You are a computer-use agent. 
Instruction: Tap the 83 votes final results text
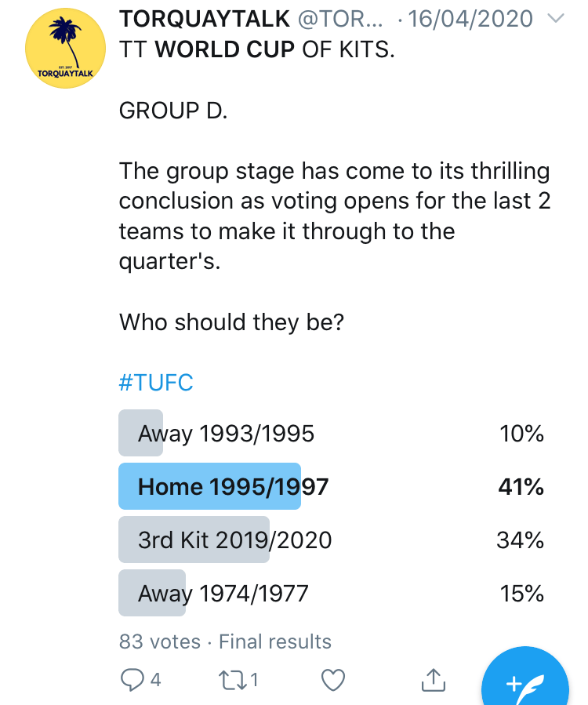click(225, 641)
